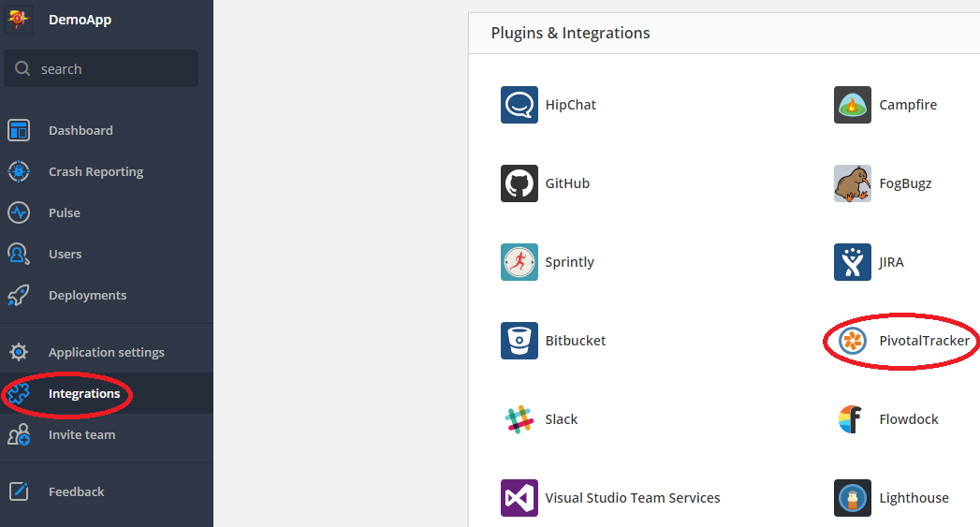980x527 pixels.
Task: Open Visual Studio Team Services label
Action: point(633,498)
